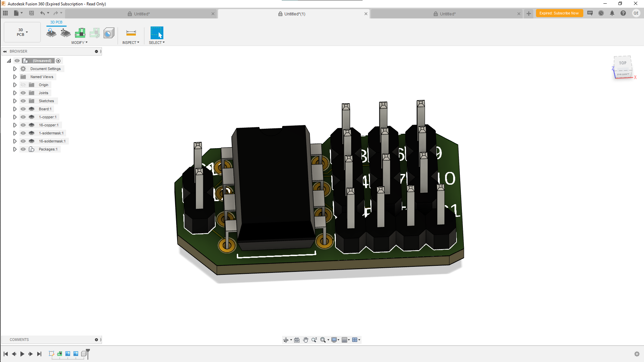Open the SELECT dropdown menu
This screenshot has height=362, width=644.
click(157, 43)
